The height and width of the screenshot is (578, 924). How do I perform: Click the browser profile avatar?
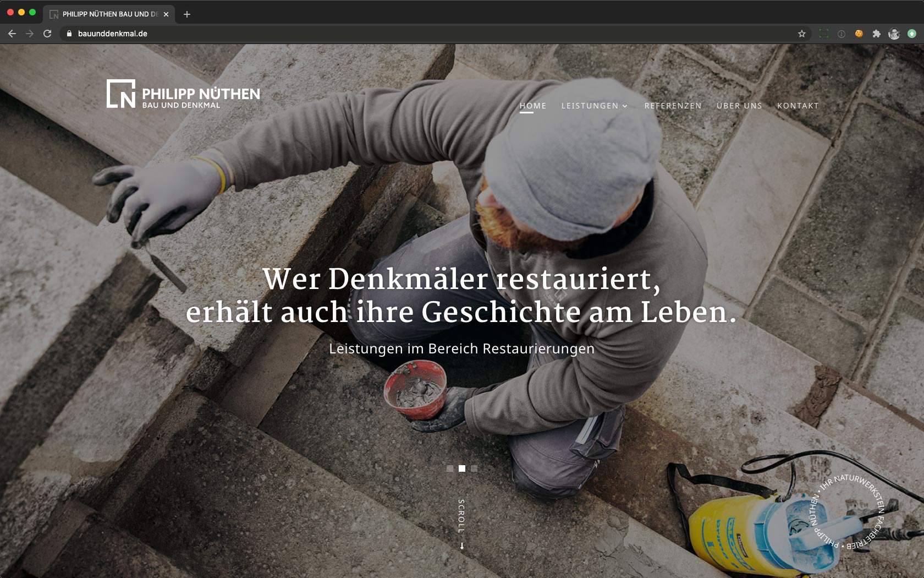pyautogui.click(x=894, y=34)
